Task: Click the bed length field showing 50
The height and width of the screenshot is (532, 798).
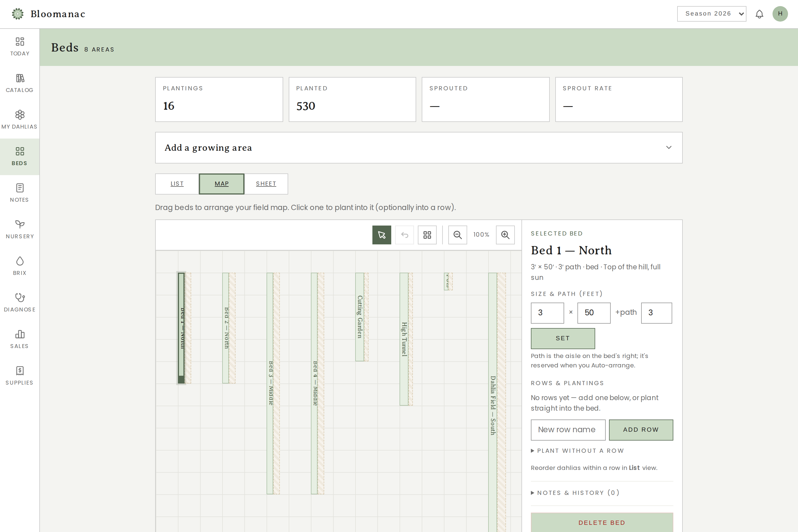Action: tap(594, 313)
